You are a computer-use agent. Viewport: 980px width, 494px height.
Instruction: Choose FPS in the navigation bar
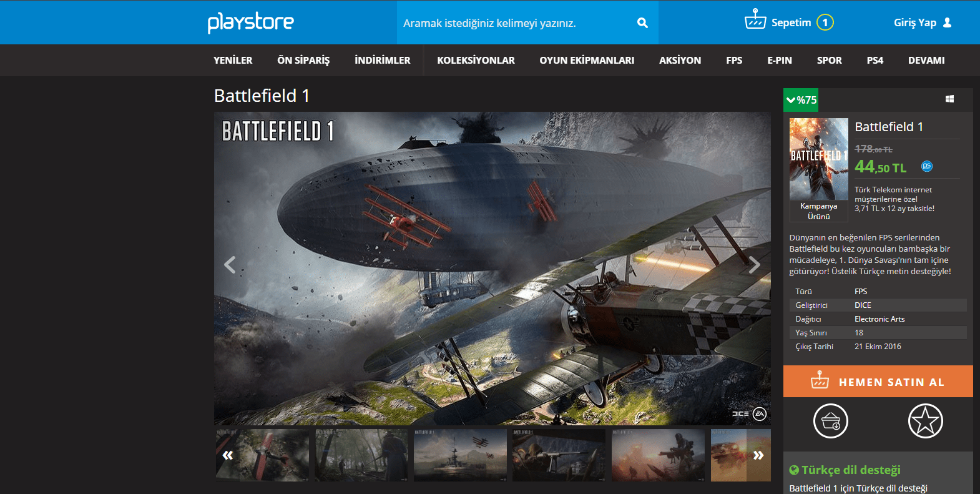(x=734, y=61)
